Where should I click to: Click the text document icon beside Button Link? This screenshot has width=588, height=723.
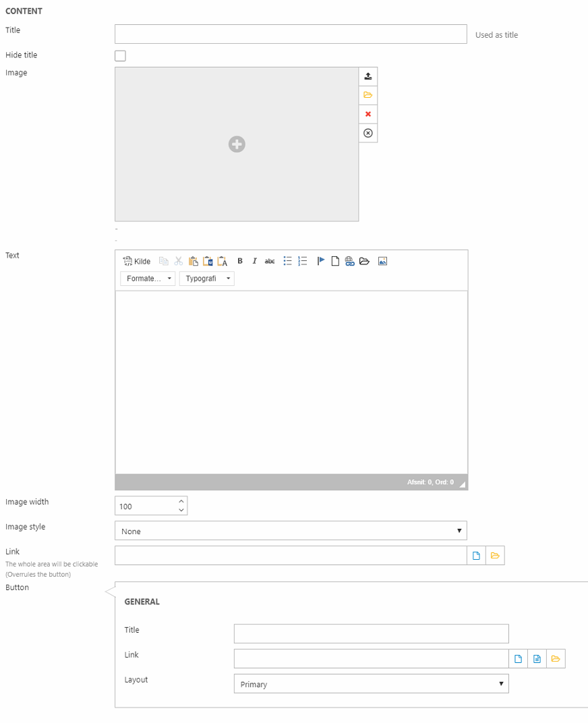pos(537,658)
